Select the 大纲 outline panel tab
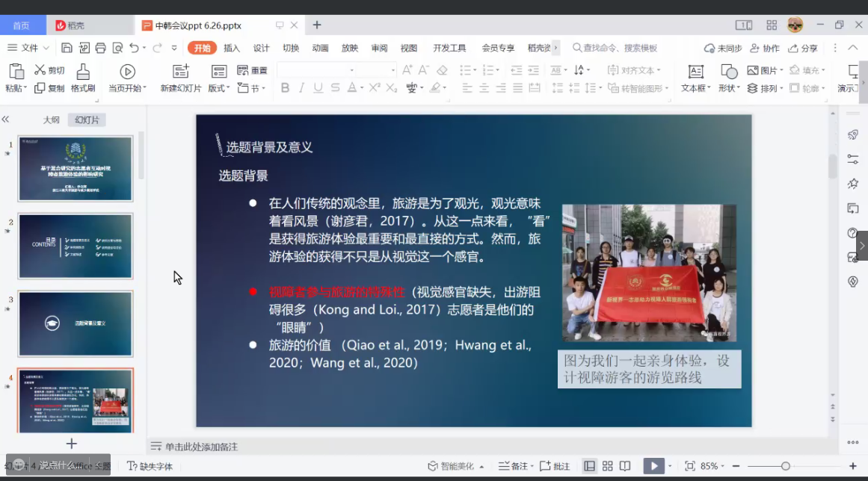 tap(51, 120)
